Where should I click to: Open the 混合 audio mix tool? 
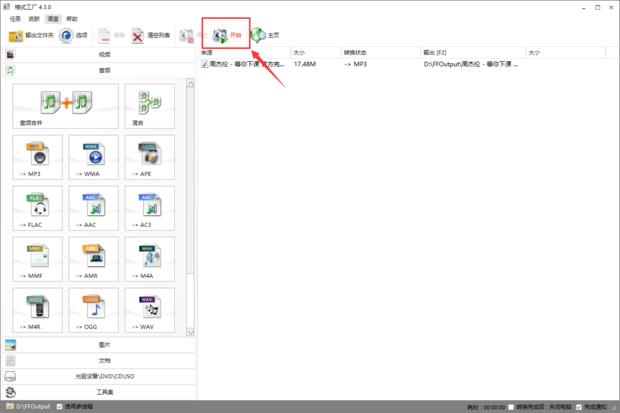pyautogui.click(x=149, y=104)
